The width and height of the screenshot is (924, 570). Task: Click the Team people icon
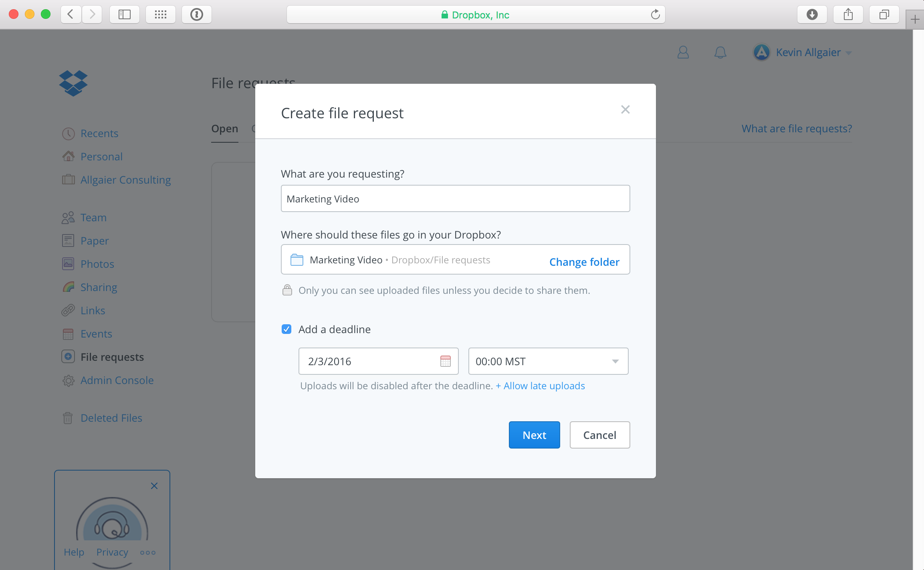[x=68, y=218]
